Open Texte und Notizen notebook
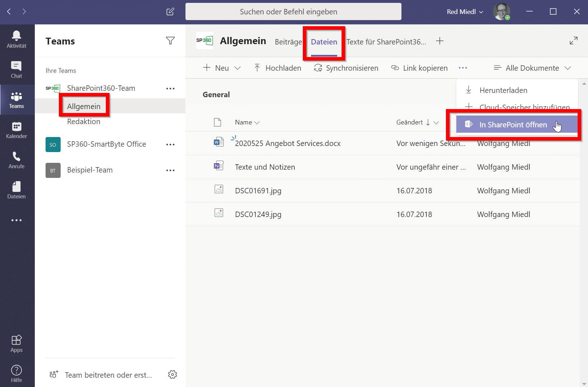 pyautogui.click(x=265, y=167)
